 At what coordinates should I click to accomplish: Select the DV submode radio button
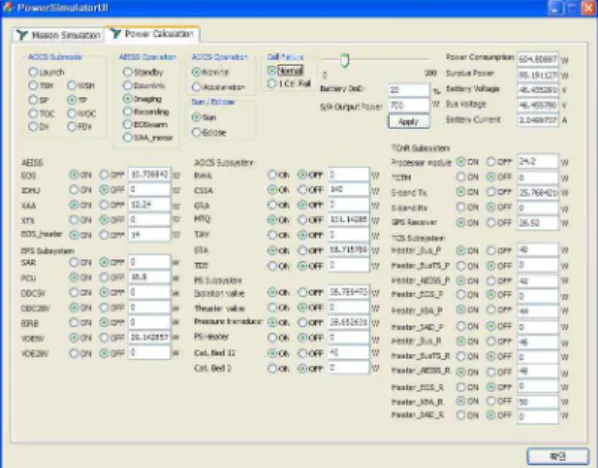(33, 126)
